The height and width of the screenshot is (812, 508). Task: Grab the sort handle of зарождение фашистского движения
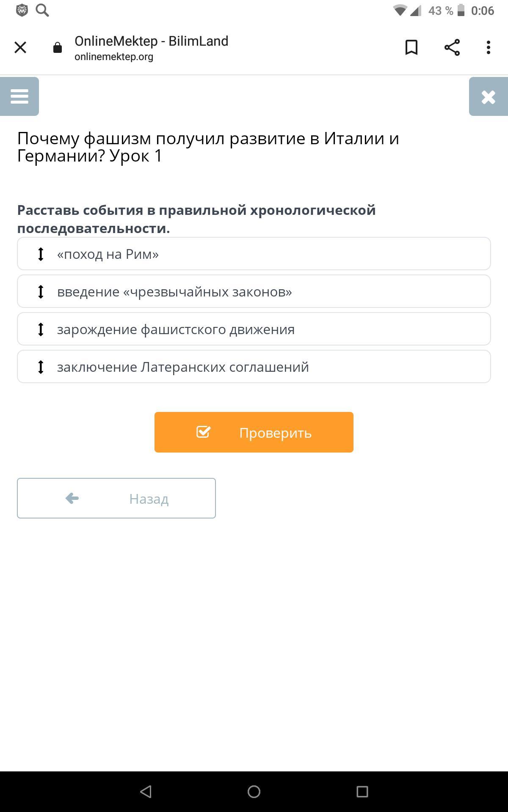[41, 329]
